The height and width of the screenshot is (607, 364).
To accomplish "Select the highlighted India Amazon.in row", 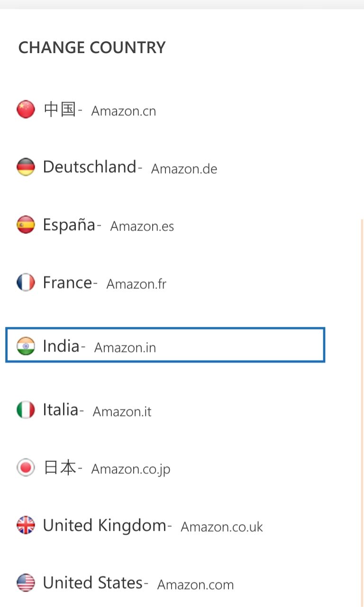I will point(165,345).
